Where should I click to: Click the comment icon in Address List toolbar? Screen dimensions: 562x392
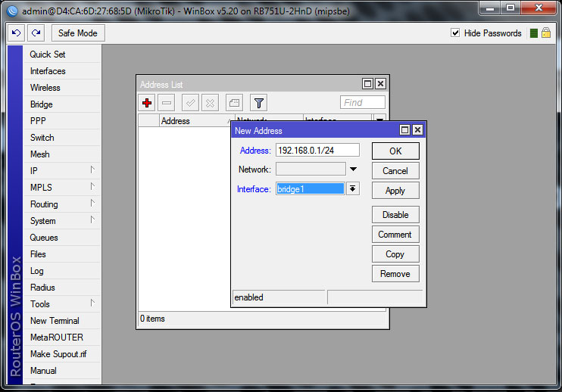point(235,103)
